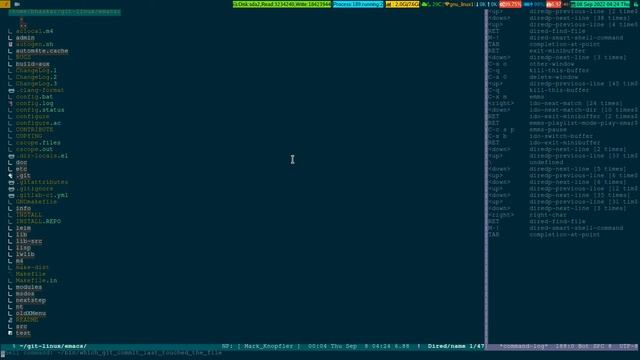Click the icon beside .gitlab-ci.yml
Image resolution: width=640 pixels, height=360 pixels.
pos(11,196)
